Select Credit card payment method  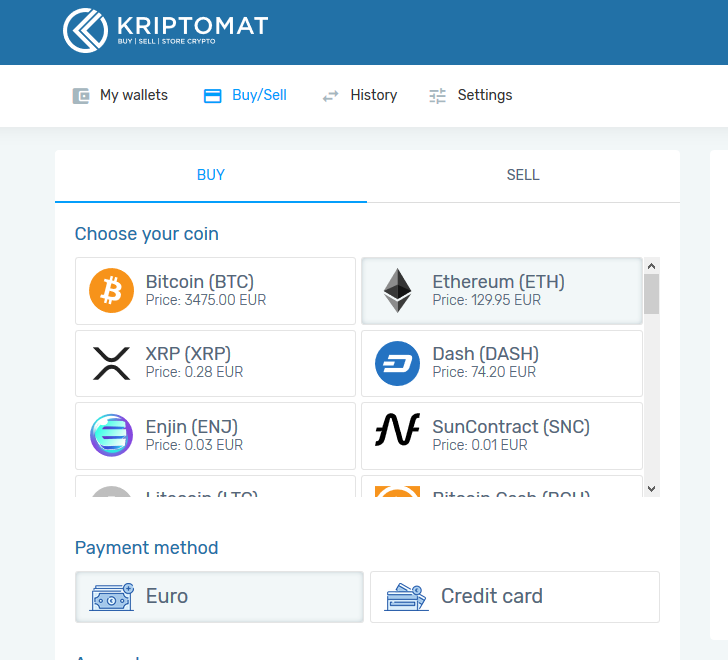coord(515,597)
